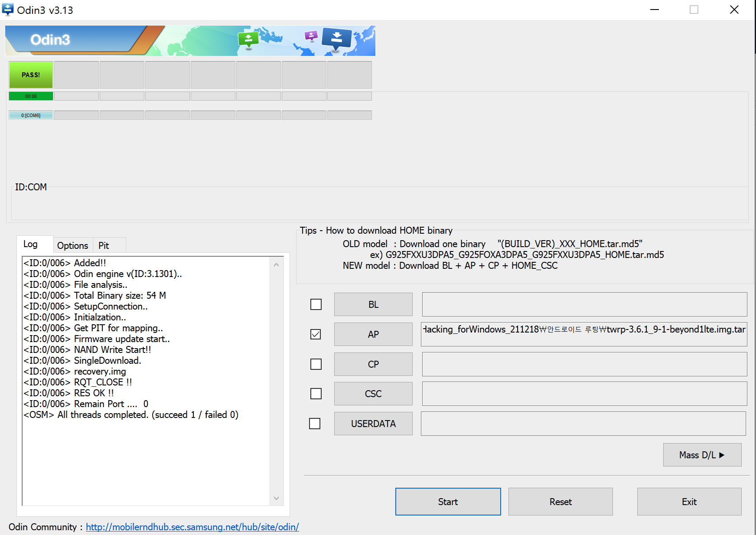
Task: Tick the USERDATA checkbox
Action: pos(315,424)
